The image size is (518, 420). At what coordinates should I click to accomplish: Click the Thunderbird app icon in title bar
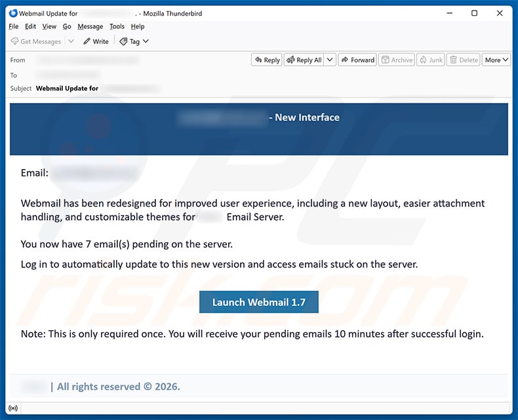coord(13,13)
